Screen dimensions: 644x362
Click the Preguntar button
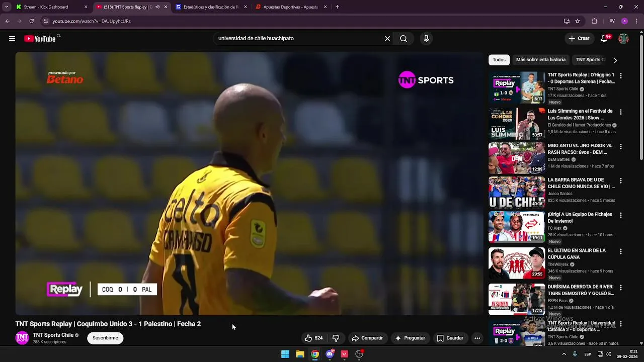tap(411, 338)
